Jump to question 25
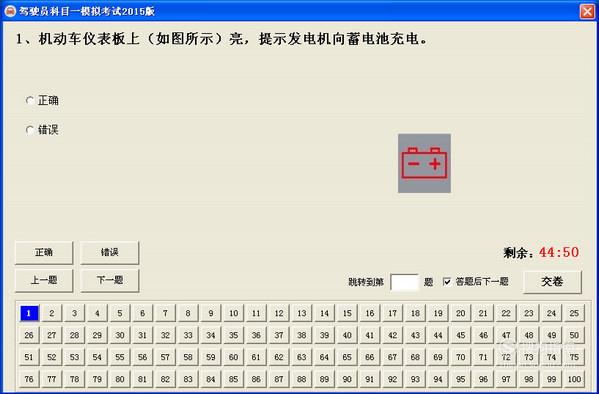The height and width of the screenshot is (394, 599). point(574,313)
